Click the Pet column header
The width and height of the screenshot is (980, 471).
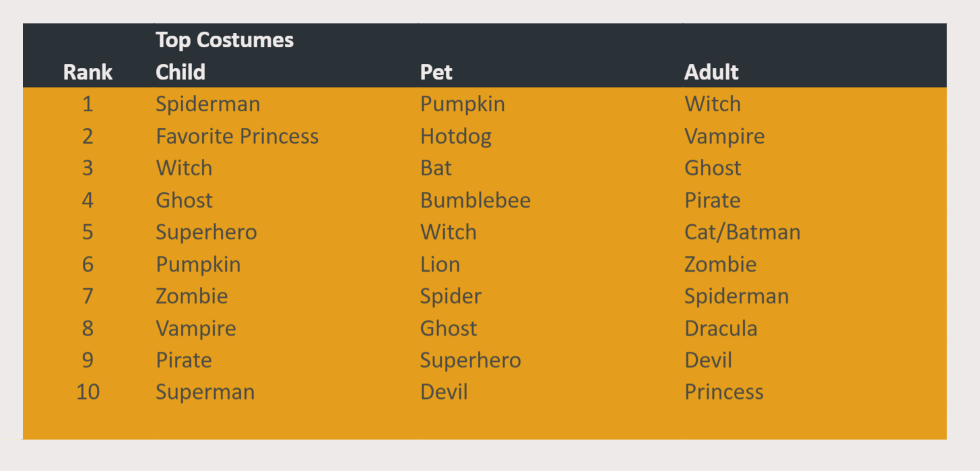pos(436,72)
